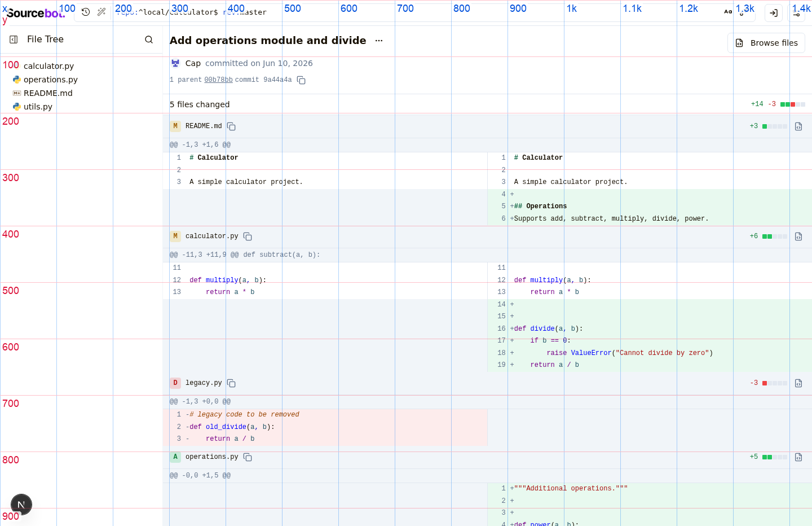Click the A badge beside operations.py
The height and width of the screenshot is (526, 812).
click(x=175, y=457)
